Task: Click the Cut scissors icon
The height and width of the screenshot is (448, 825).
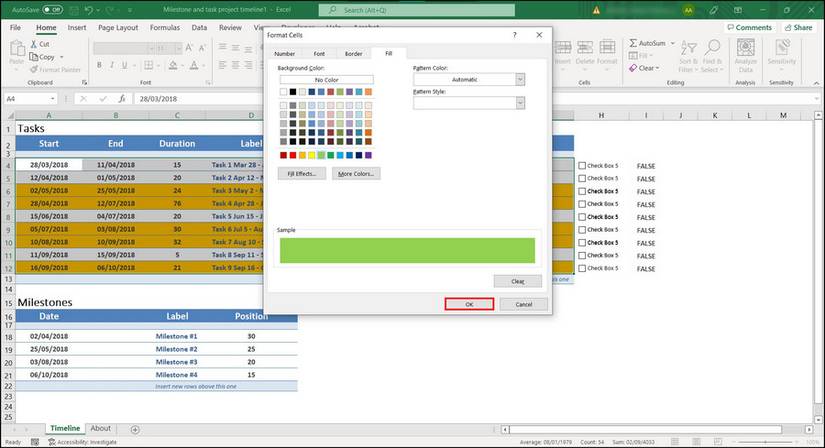Action: [x=34, y=45]
